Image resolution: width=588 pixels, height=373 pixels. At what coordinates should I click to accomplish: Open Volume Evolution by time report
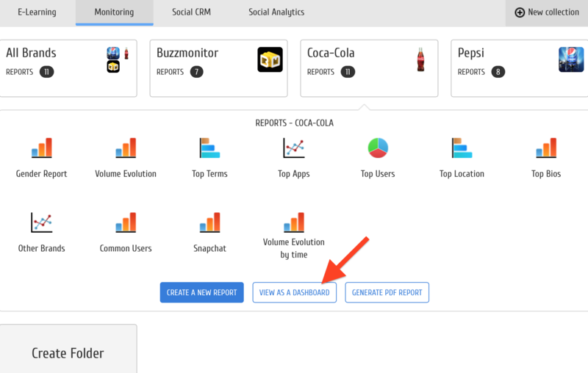(294, 222)
